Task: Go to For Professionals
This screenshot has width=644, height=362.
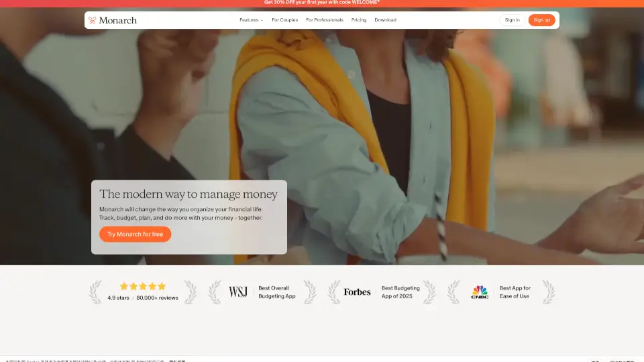Action: [325, 20]
